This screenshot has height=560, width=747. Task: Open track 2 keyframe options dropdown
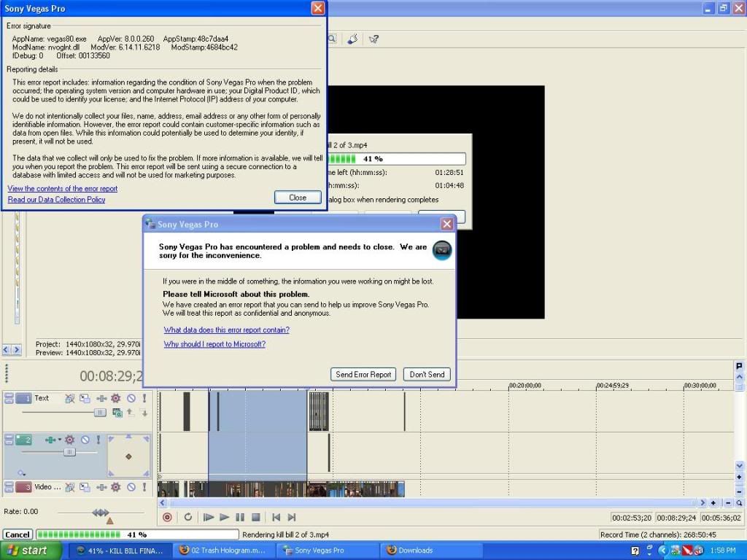click(21, 472)
